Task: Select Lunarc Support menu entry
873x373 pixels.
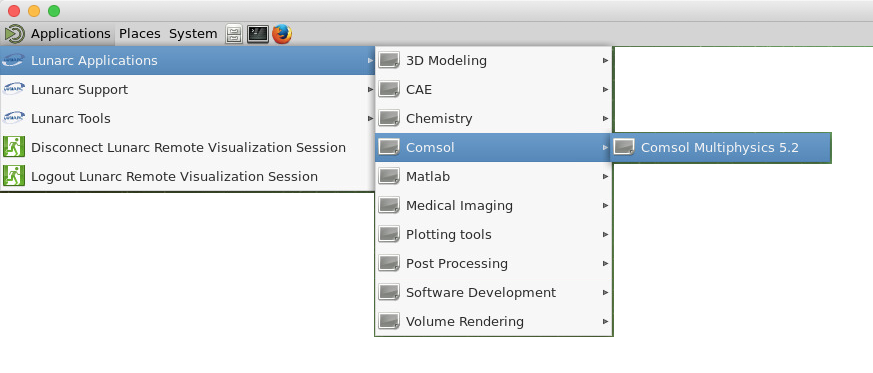Action: [188, 90]
